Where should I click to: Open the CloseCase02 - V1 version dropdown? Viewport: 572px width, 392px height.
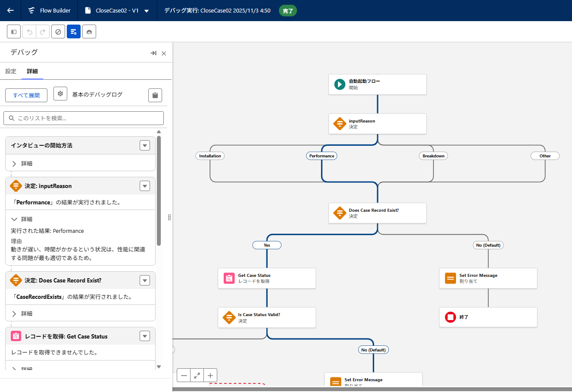coord(147,11)
